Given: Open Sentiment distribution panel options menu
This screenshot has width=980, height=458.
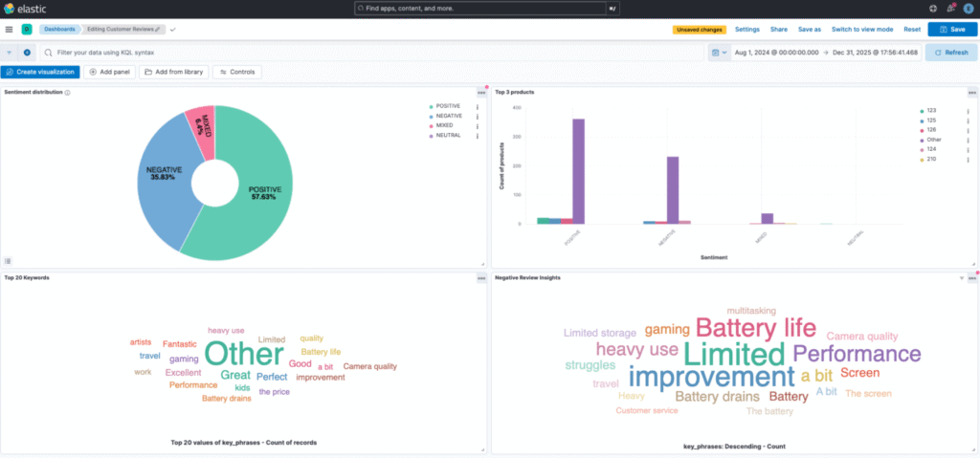Looking at the screenshot, I should pyautogui.click(x=481, y=93).
